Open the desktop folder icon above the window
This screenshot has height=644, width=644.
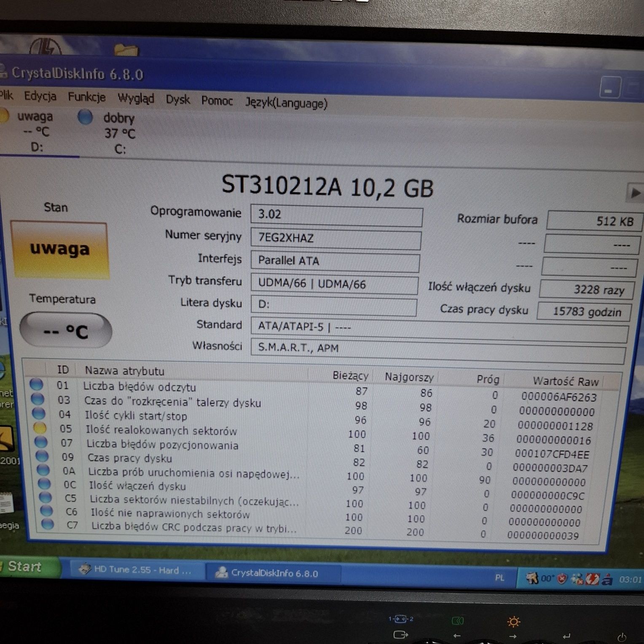[126, 50]
